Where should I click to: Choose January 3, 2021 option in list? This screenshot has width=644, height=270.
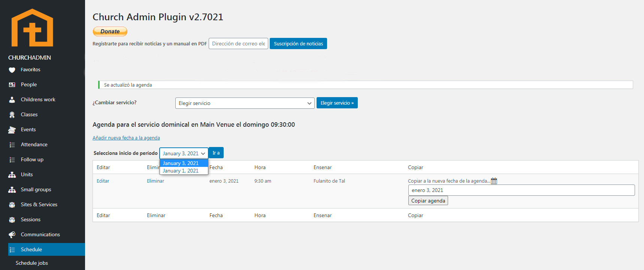click(x=181, y=163)
